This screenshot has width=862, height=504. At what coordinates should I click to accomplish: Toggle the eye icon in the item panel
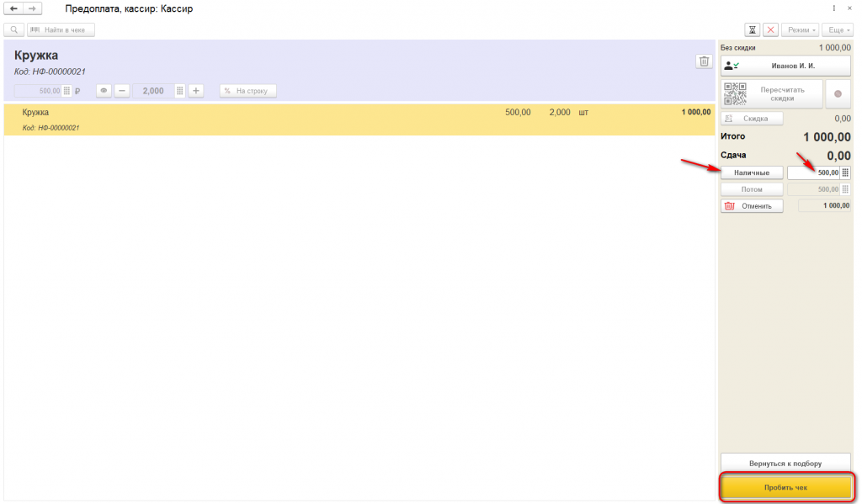(104, 91)
